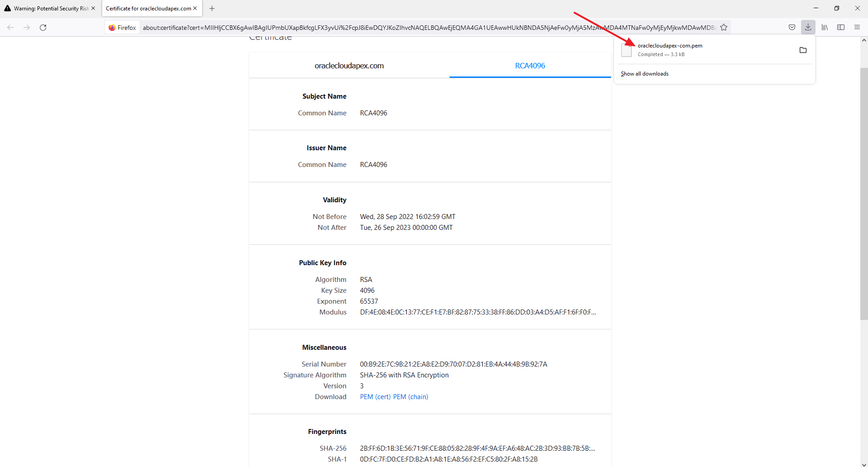Click the about:certificate URL address bar
This screenshot has height=467, width=868.
click(x=429, y=28)
